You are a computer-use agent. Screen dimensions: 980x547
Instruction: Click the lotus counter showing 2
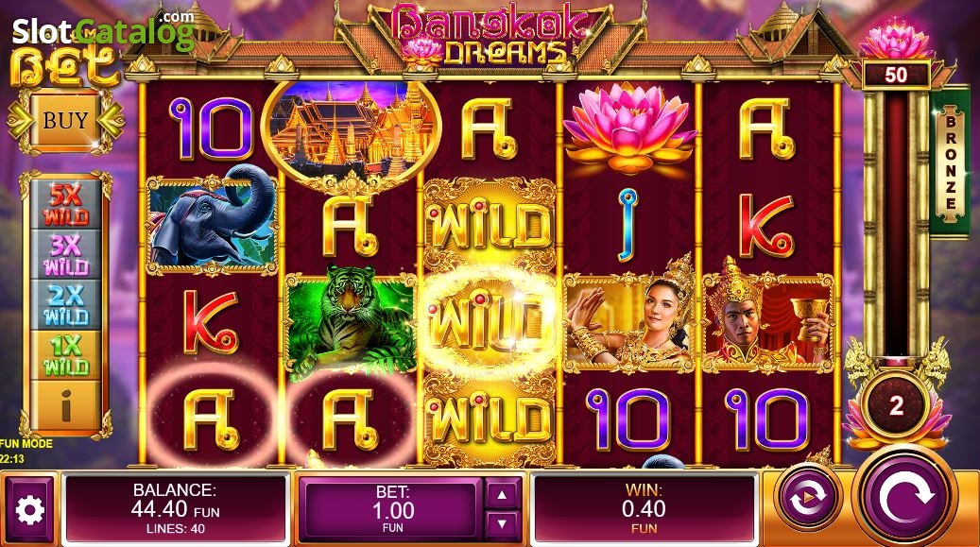point(896,406)
